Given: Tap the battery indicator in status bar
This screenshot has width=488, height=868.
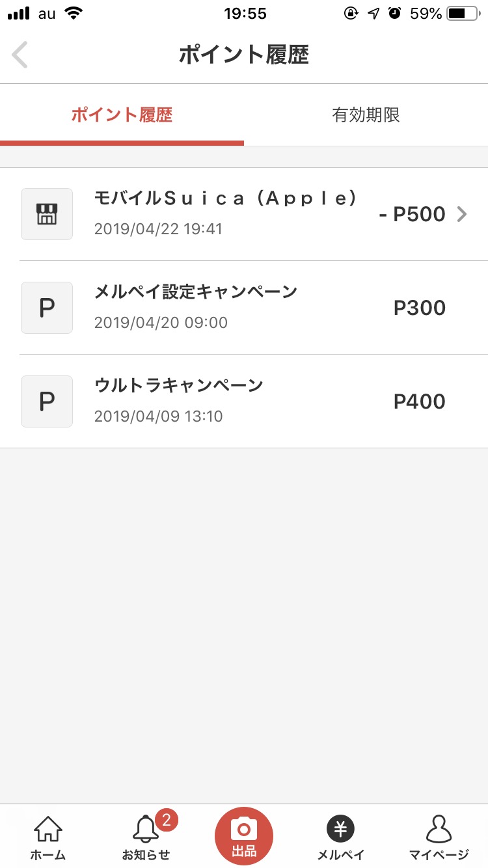Looking at the screenshot, I should [x=463, y=14].
